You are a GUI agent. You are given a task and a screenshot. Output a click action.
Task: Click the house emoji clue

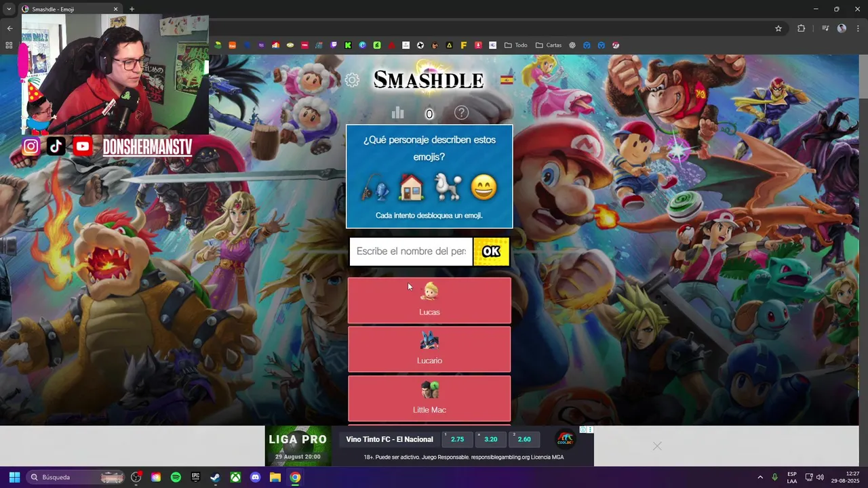411,188
